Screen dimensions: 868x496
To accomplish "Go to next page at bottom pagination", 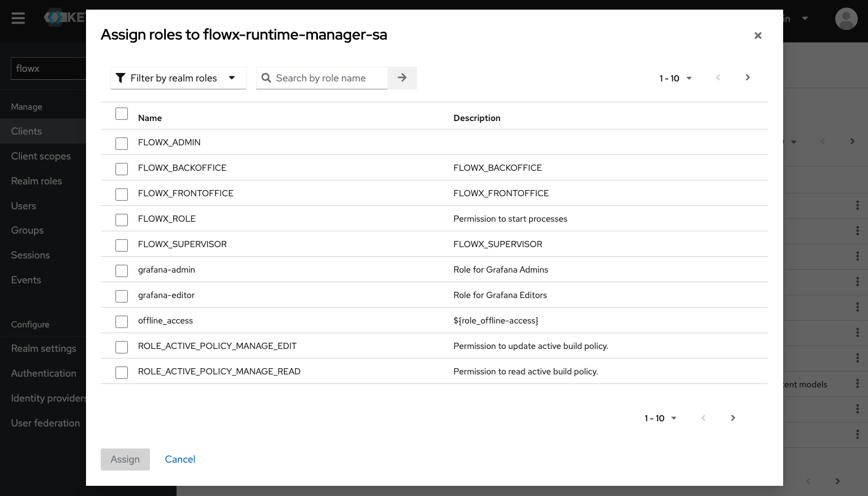I will 733,418.
